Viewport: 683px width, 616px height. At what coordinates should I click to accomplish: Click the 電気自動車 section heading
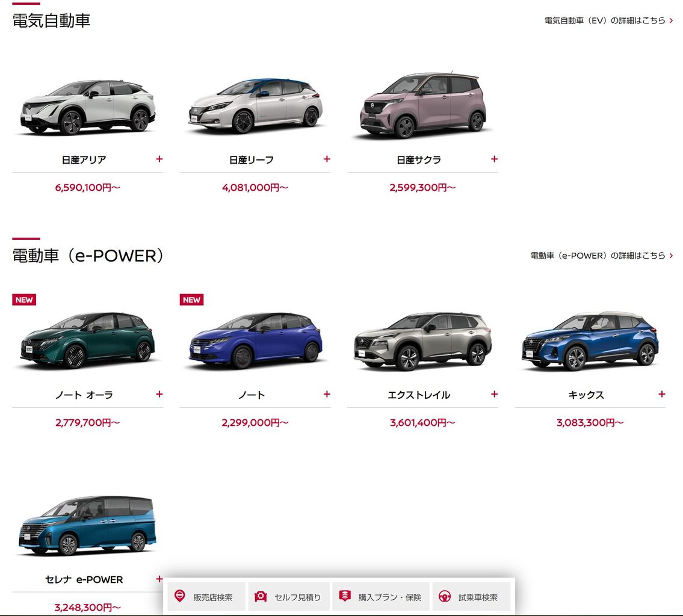coord(51,20)
